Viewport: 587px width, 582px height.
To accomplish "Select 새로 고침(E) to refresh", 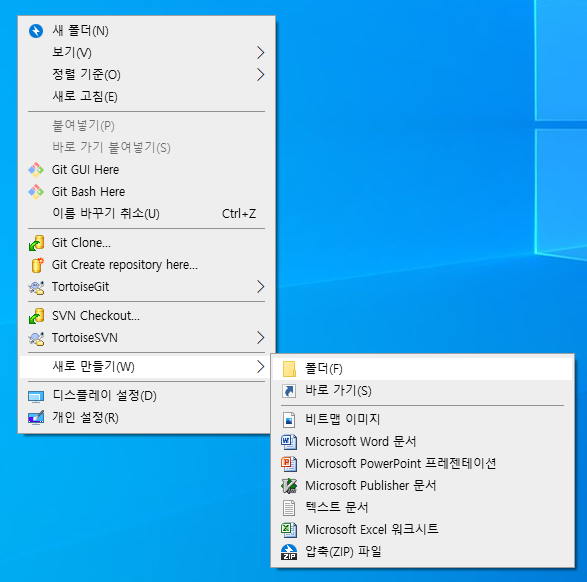I will (x=147, y=97).
